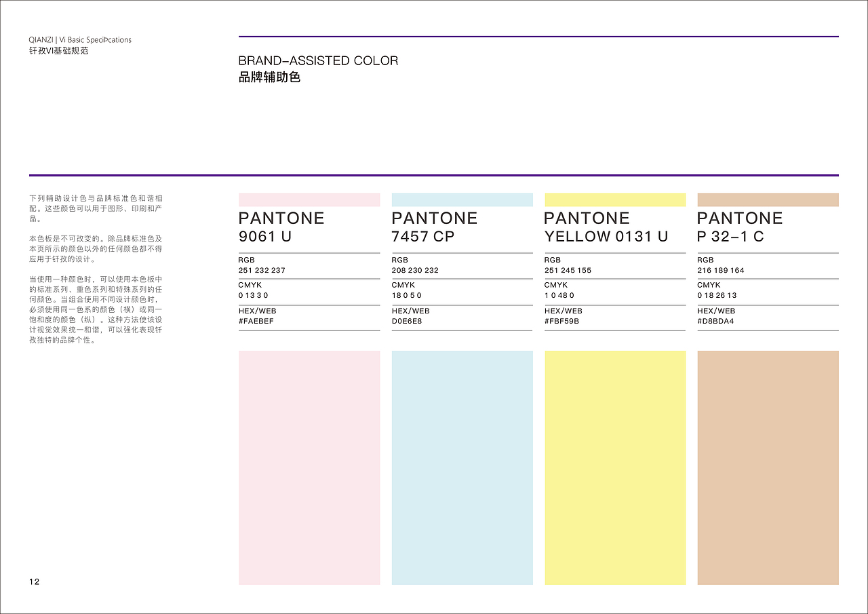Click the RGB value "251 245 155"
The height and width of the screenshot is (614, 868).
568,270
